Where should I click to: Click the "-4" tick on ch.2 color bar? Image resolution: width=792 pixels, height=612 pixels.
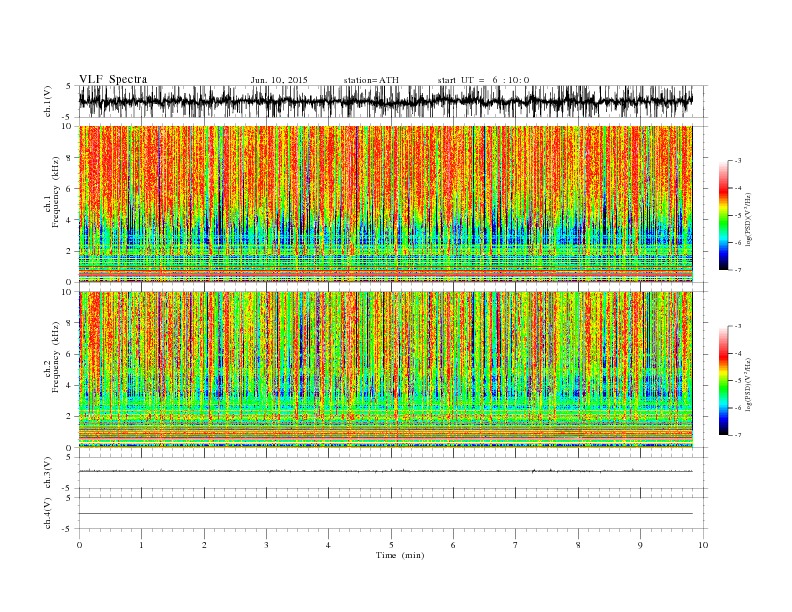click(x=738, y=353)
